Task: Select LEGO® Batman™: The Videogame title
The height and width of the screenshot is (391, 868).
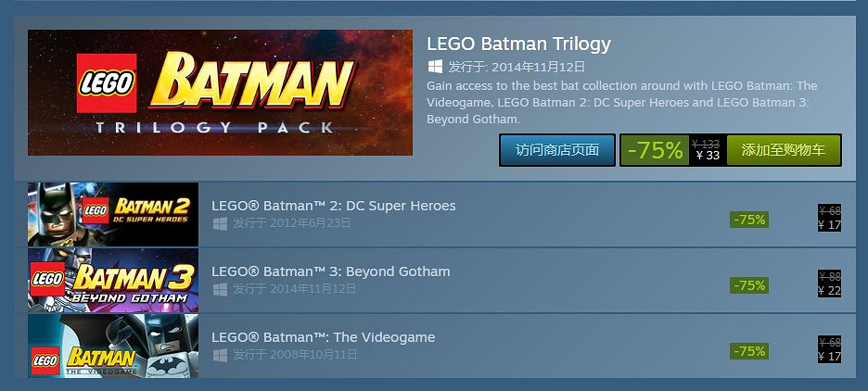Action: click(x=324, y=337)
